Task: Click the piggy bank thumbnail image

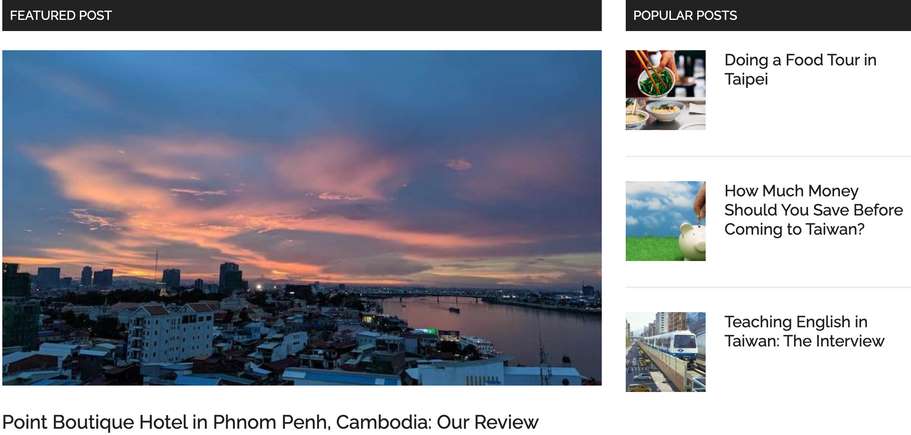Action: coord(665,221)
